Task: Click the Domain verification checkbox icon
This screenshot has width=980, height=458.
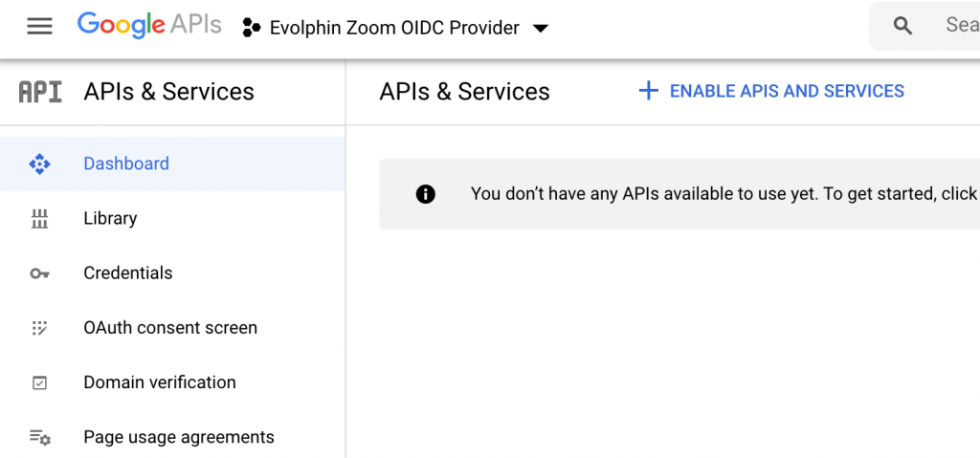Action: tap(39, 382)
